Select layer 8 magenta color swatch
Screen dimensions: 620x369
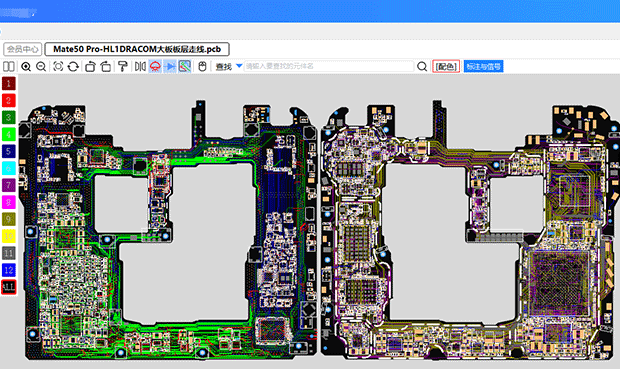[x=9, y=202]
